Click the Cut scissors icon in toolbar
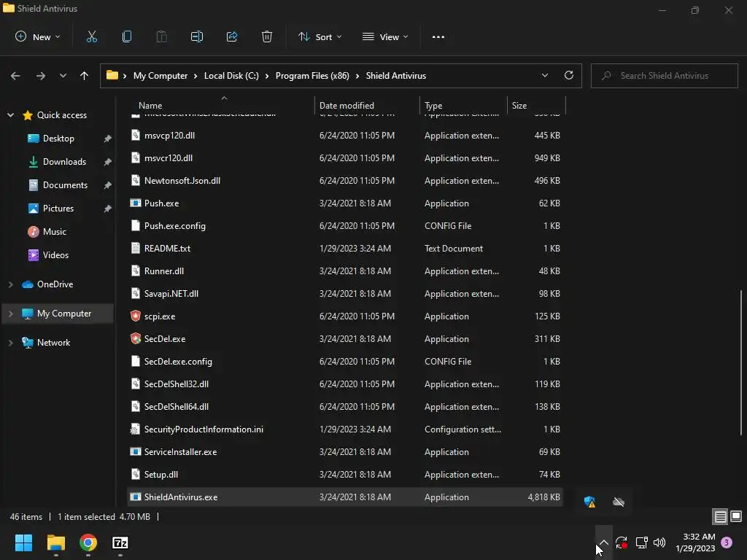 (91, 36)
